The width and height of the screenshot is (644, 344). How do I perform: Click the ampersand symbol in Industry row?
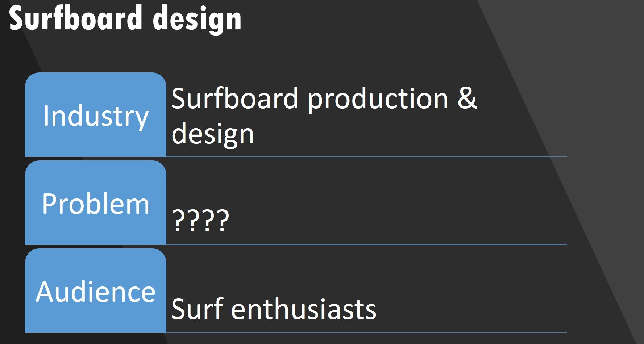click(x=467, y=98)
